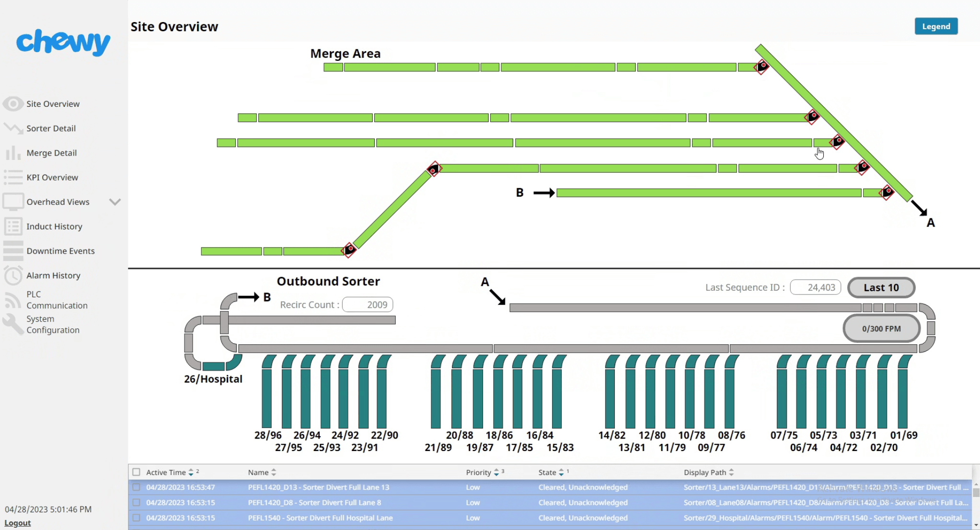This screenshot has height=530, width=980.
Task: Click the KPI Overview list icon
Action: click(x=13, y=177)
